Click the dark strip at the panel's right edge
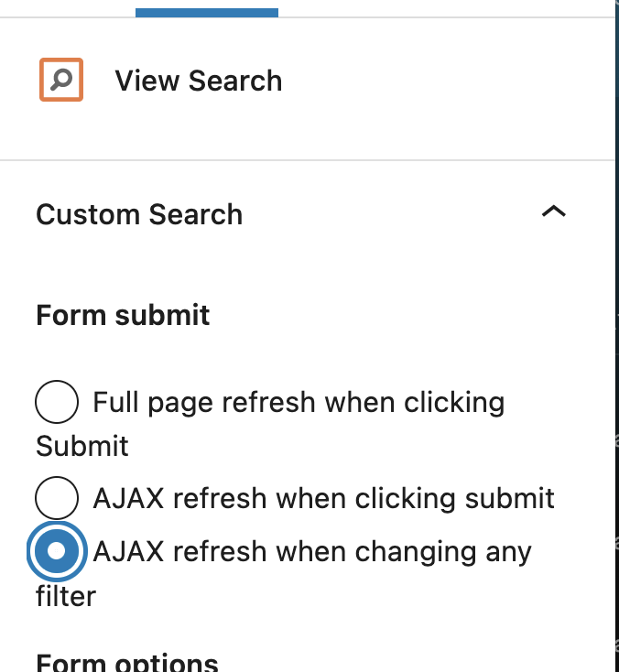The height and width of the screenshot is (672, 619). coord(617,336)
